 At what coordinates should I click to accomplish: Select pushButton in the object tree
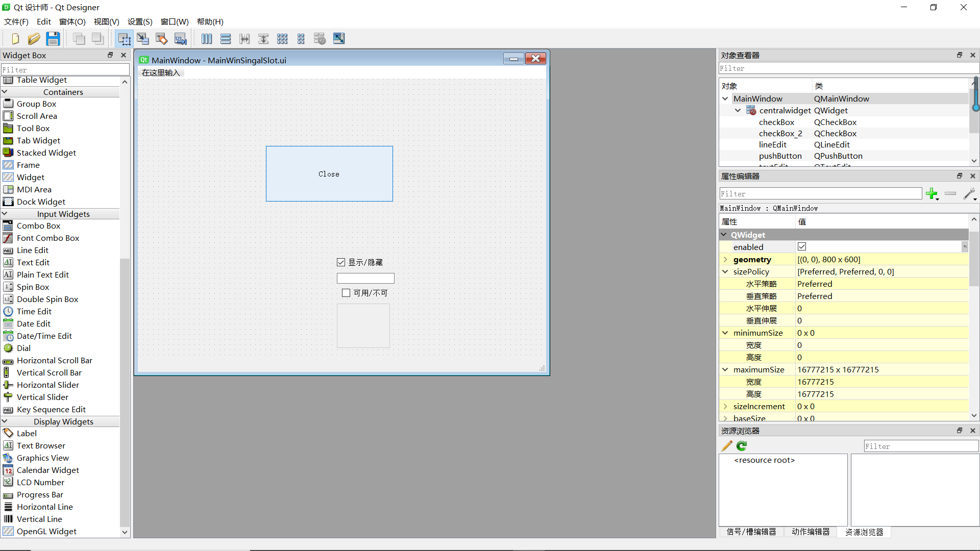coord(780,156)
